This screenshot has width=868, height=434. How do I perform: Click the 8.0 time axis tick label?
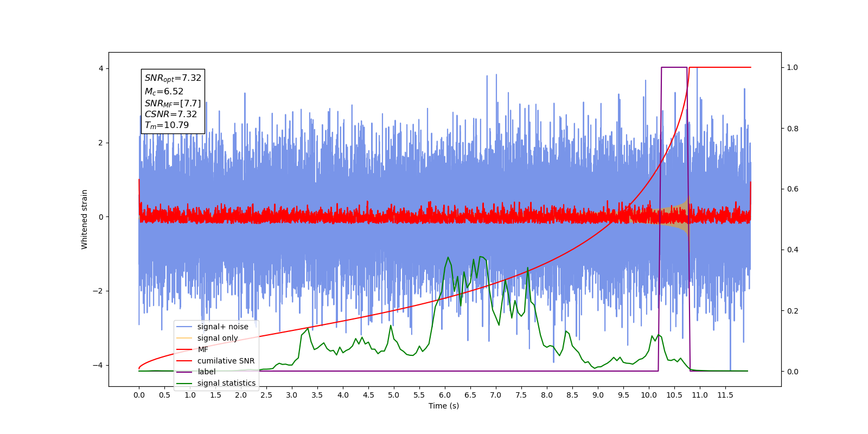tap(547, 395)
